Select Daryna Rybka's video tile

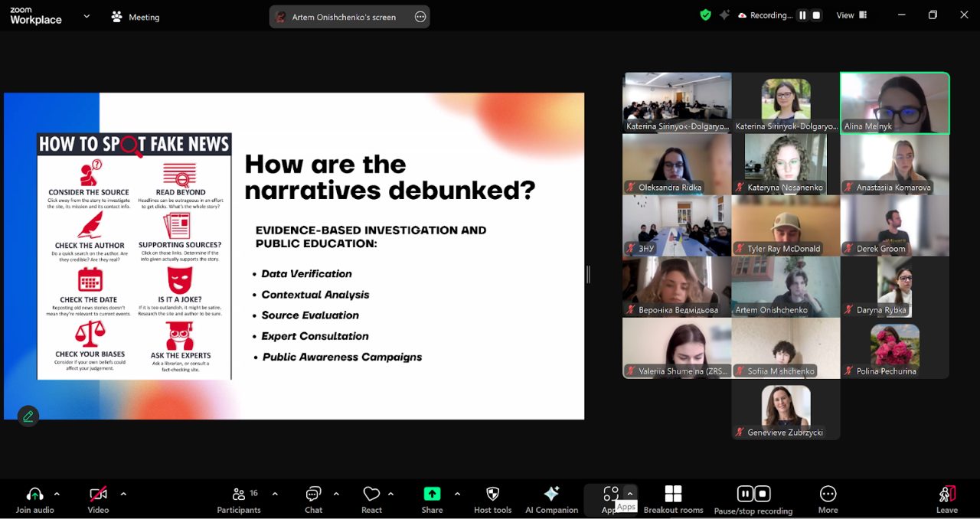coord(895,287)
